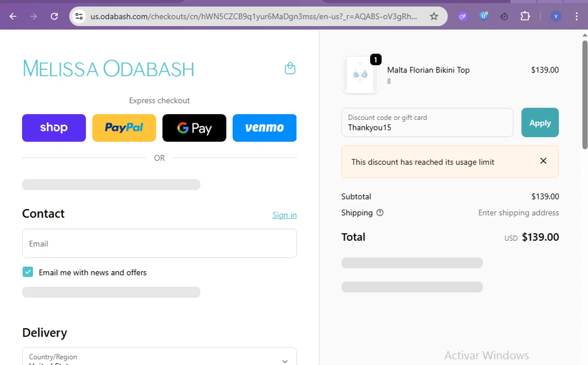
Task: Check out with Venmo
Action: tap(265, 128)
